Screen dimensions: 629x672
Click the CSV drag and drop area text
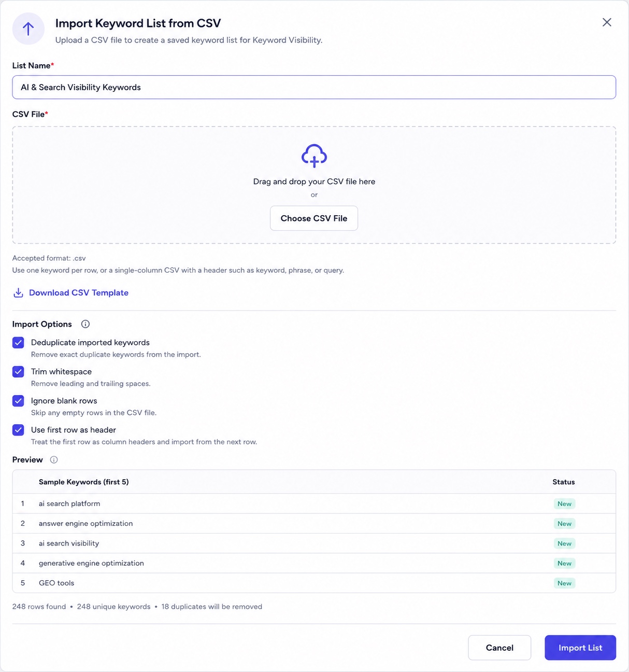click(x=314, y=181)
